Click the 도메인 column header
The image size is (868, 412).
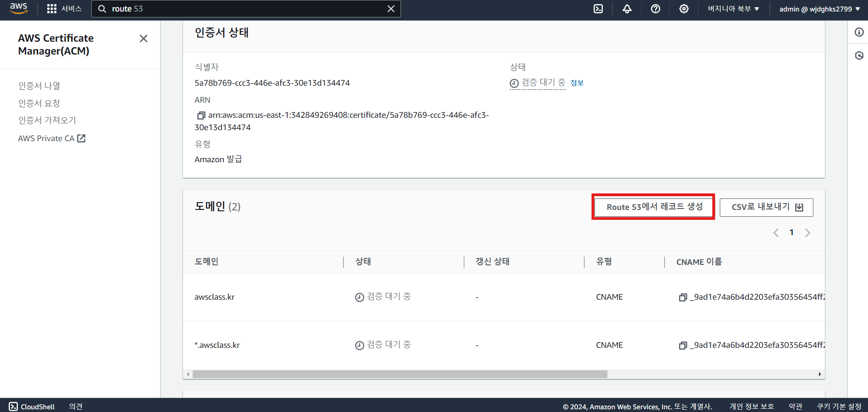pyautogui.click(x=206, y=262)
